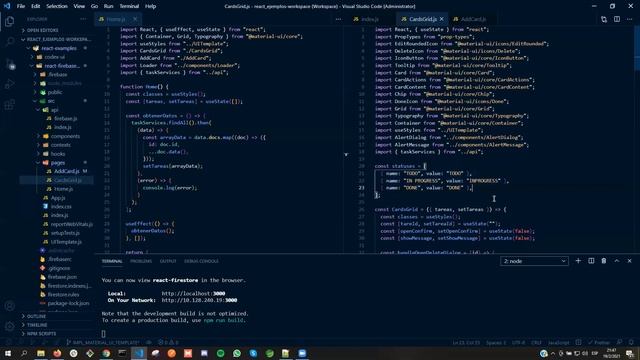Click the Ln/Col cursor position indicator
Viewport: 640px width, 360px height.
click(x=466, y=342)
